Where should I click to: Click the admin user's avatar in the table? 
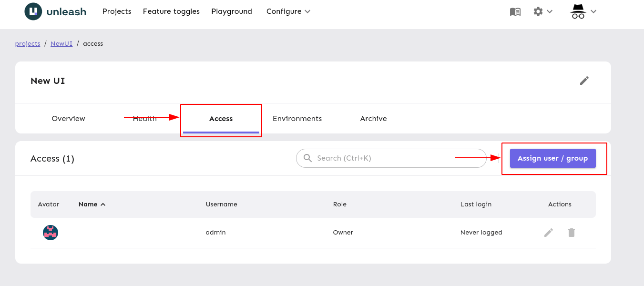click(x=50, y=233)
